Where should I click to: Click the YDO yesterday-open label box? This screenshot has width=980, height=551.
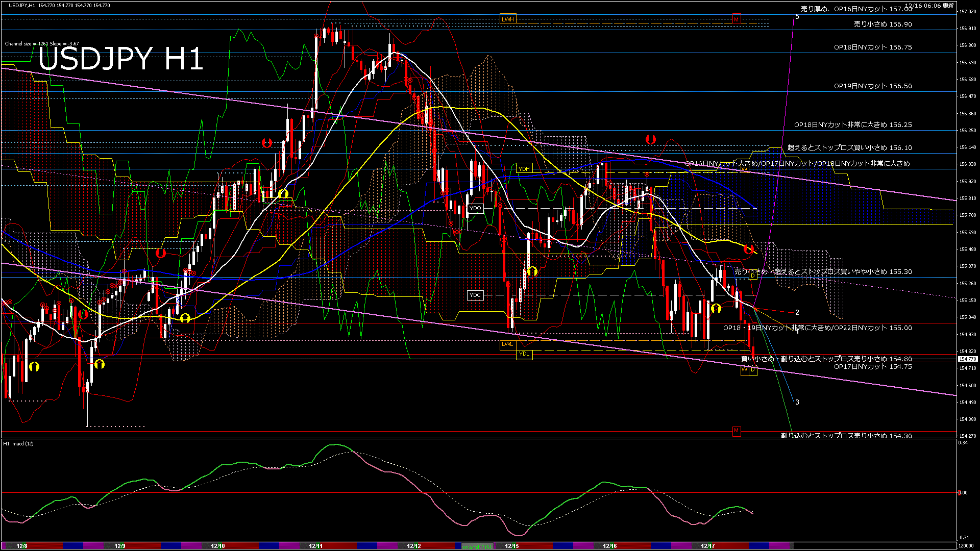pos(475,208)
